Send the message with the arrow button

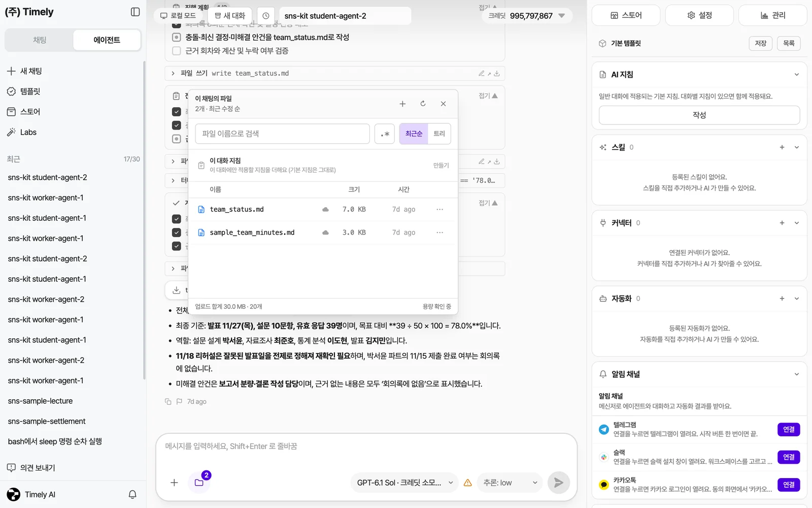tap(558, 483)
